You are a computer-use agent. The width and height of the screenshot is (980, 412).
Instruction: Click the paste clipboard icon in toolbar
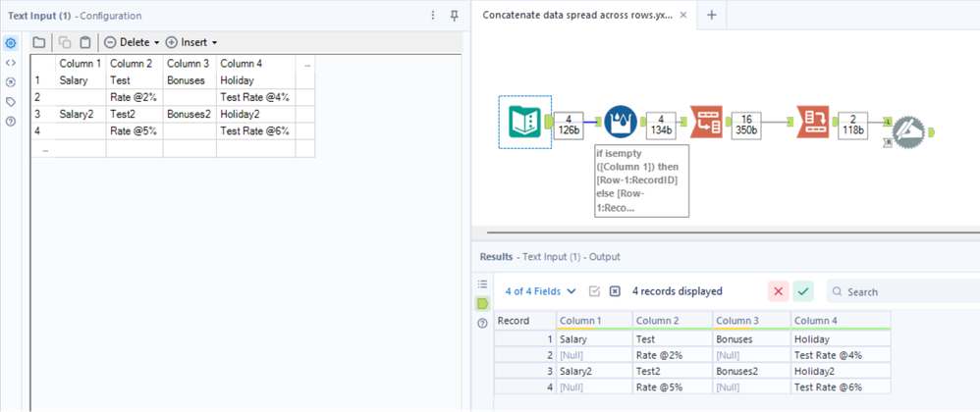click(85, 42)
